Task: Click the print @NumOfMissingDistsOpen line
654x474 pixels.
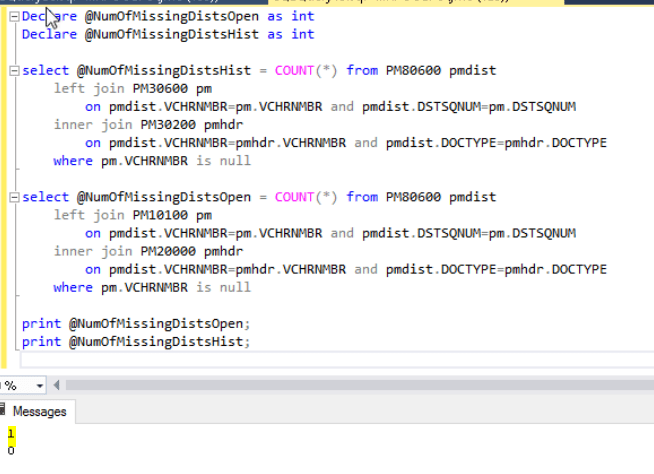Action: 135,324
